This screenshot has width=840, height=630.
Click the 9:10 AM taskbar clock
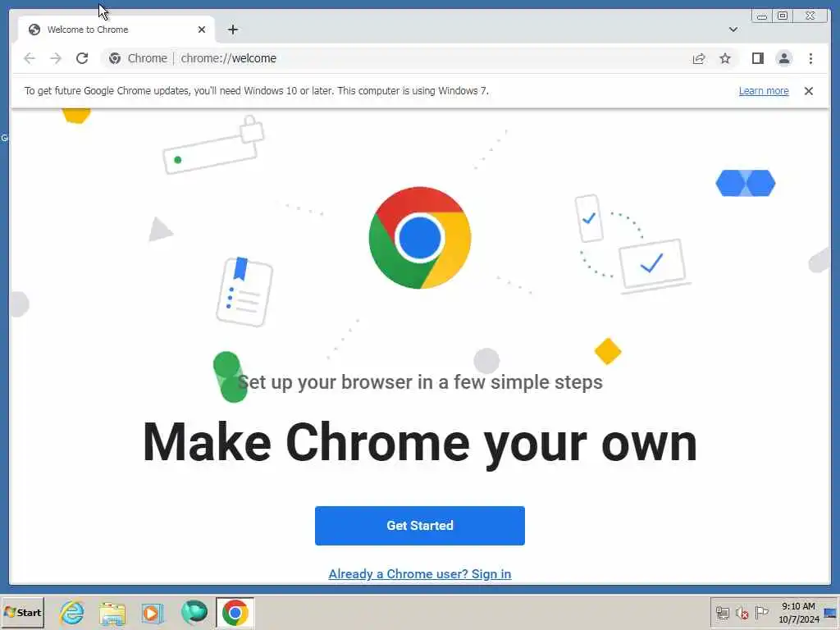tap(799, 613)
